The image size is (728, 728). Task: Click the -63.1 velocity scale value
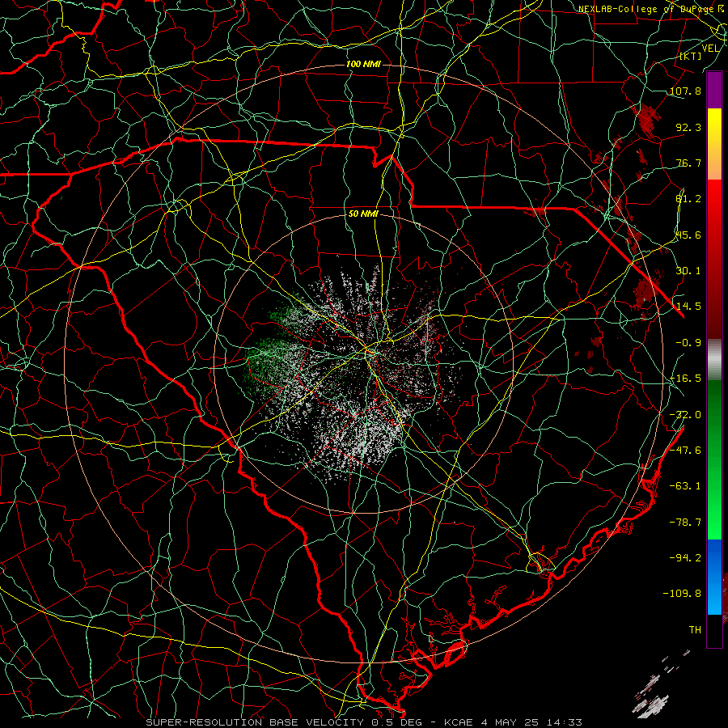[685, 486]
